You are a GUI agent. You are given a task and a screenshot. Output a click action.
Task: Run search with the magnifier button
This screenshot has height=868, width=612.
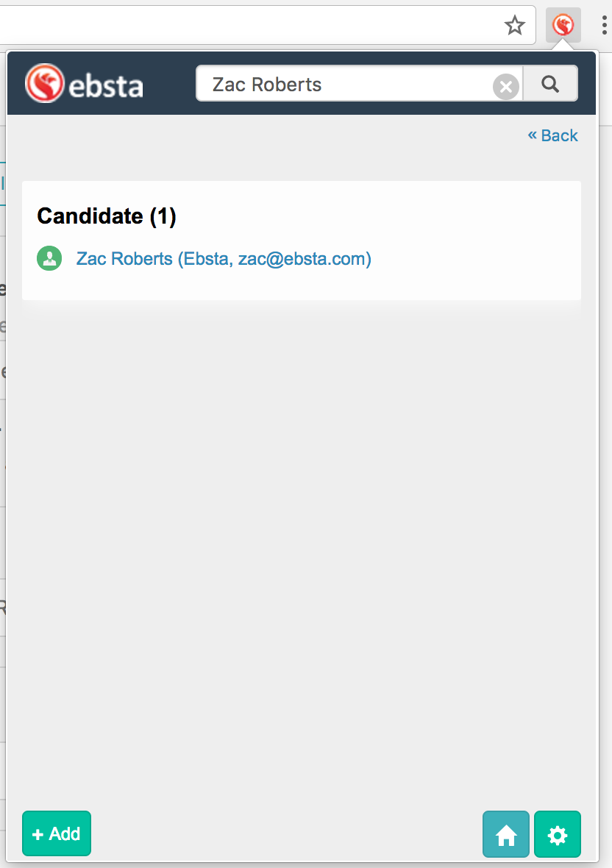(550, 84)
